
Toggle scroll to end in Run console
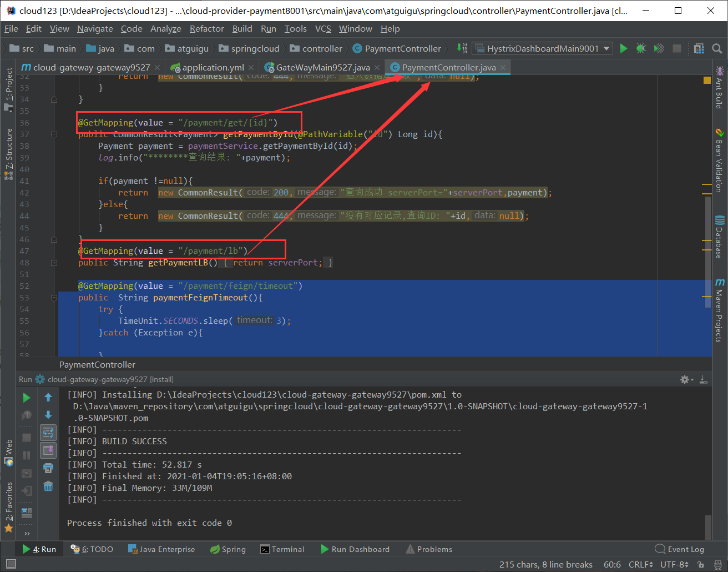[x=48, y=450]
